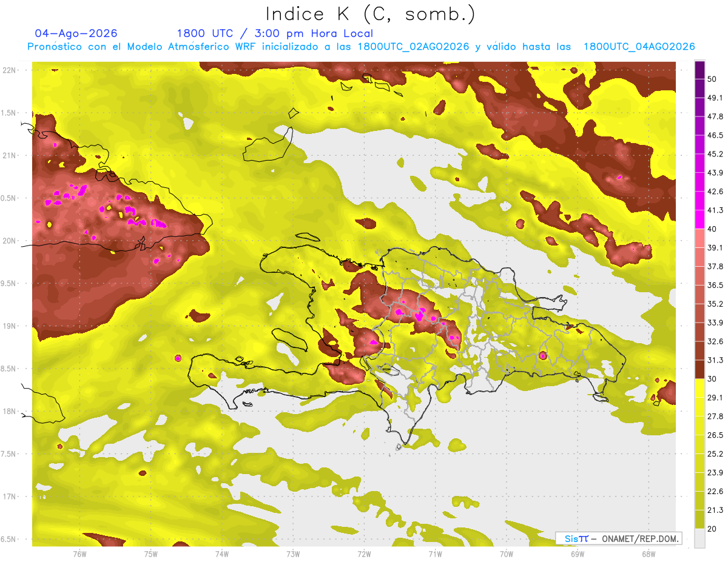
Task: Click the map title "Indice K (C, somb.)"
Action: point(371,15)
